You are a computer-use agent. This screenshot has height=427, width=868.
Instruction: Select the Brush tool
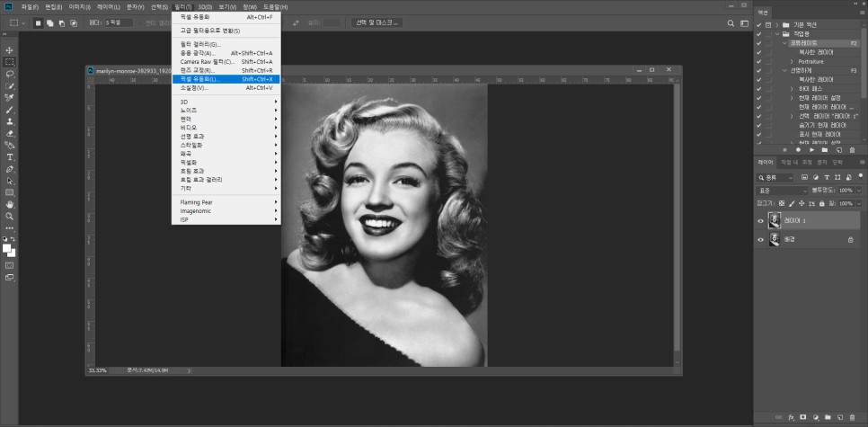coord(9,110)
